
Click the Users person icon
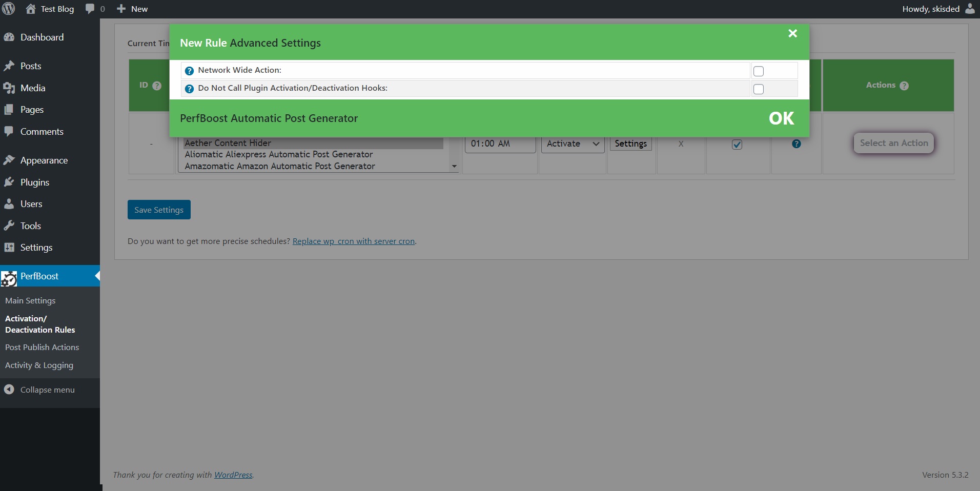click(9, 204)
